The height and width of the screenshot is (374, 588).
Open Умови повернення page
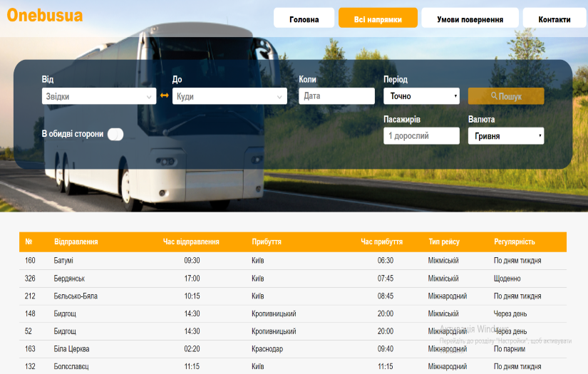tap(470, 18)
